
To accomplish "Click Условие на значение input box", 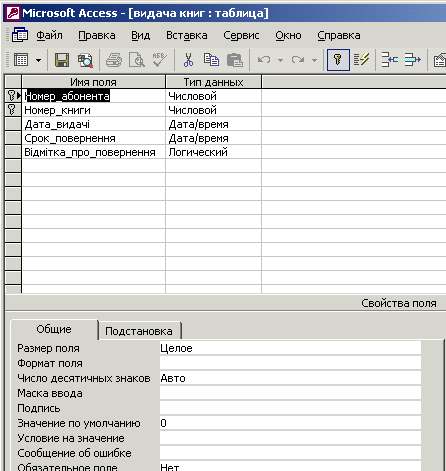I will point(290,438).
